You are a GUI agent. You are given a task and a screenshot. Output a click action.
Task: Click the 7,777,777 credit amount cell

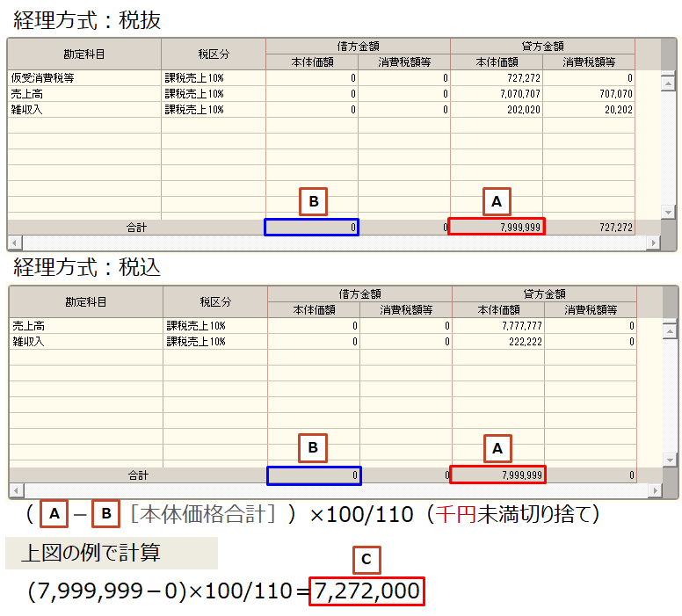tap(497, 326)
